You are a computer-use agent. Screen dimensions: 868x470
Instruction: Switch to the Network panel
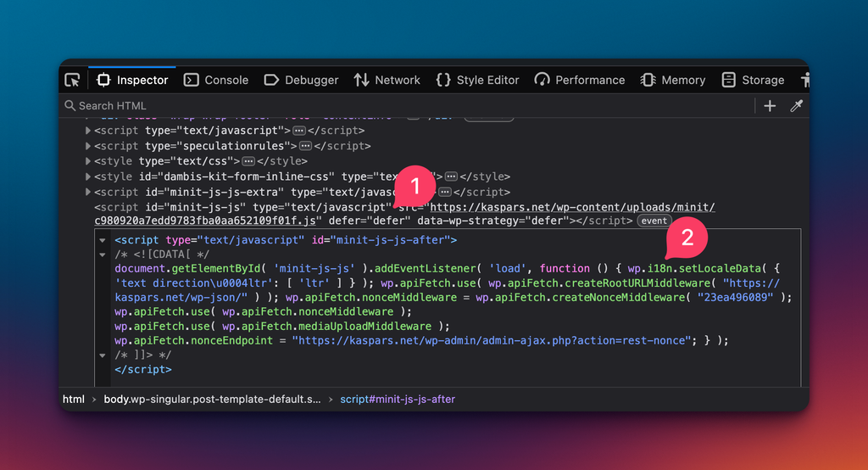point(387,80)
